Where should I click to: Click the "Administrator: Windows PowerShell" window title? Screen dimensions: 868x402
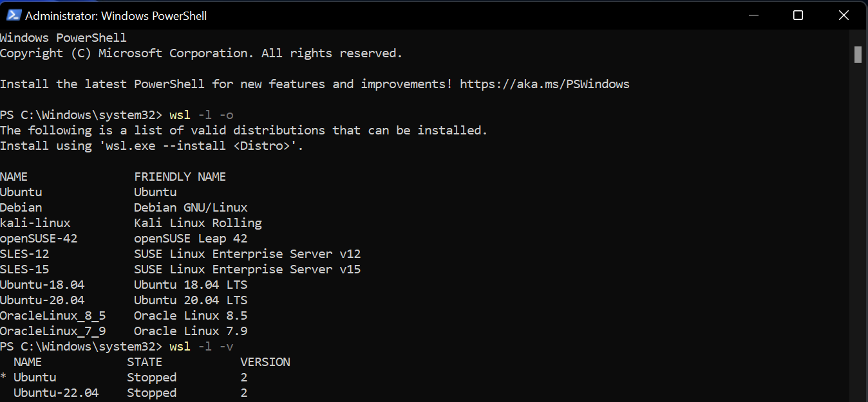click(116, 15)
